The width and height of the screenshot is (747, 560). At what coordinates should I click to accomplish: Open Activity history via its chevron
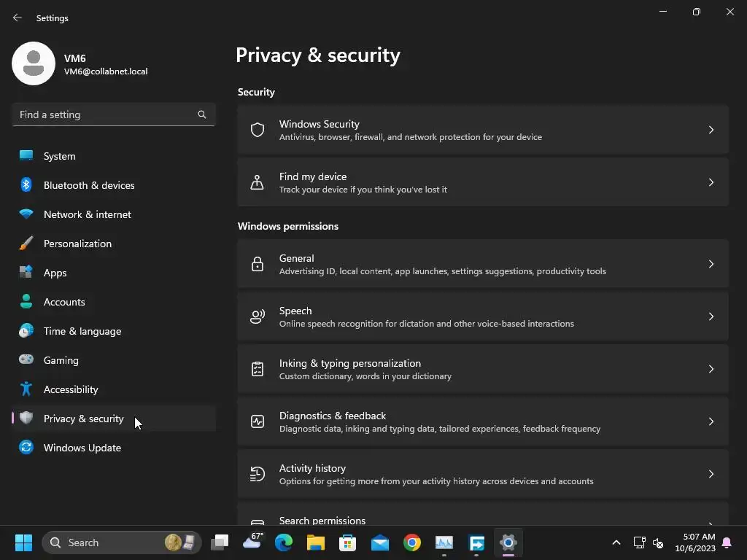click(711, 474)
